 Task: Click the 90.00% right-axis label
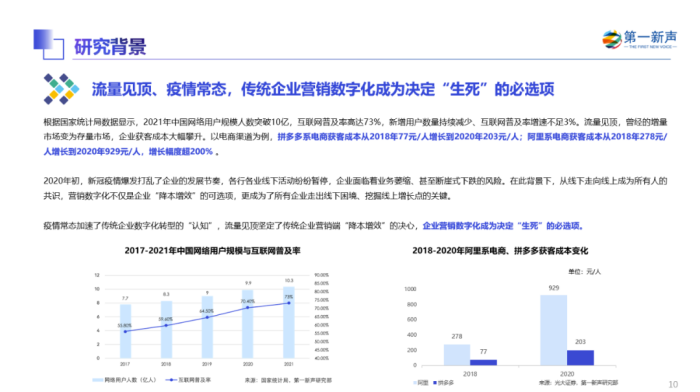tap(321, 275)
